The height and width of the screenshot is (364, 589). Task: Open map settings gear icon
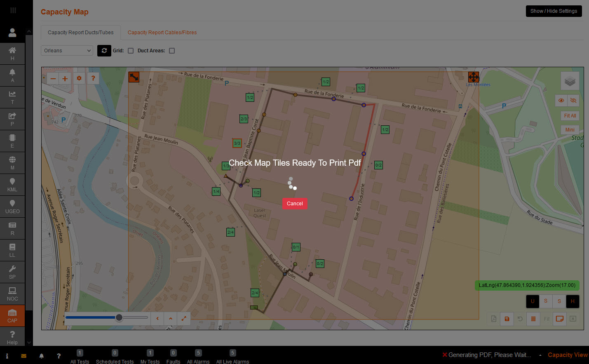[x=79, y=78]
